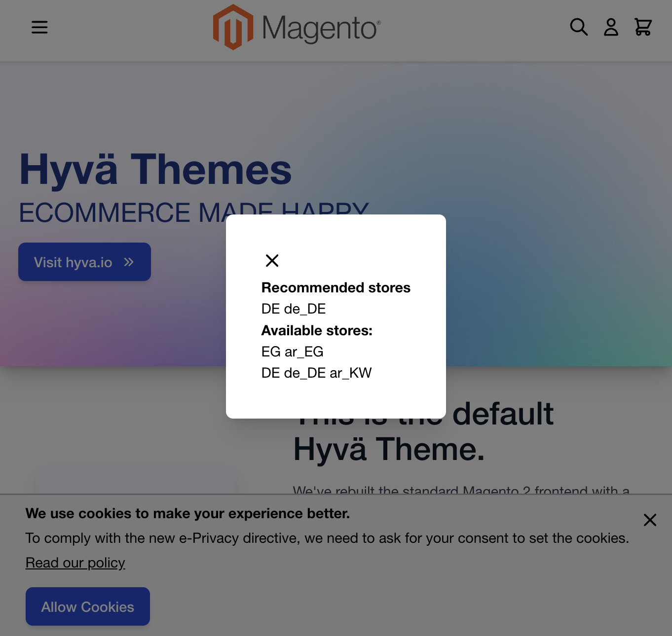Open the hamburger navigation menu
The width and height of the screenshot is (672, 636).
point(39,27)
